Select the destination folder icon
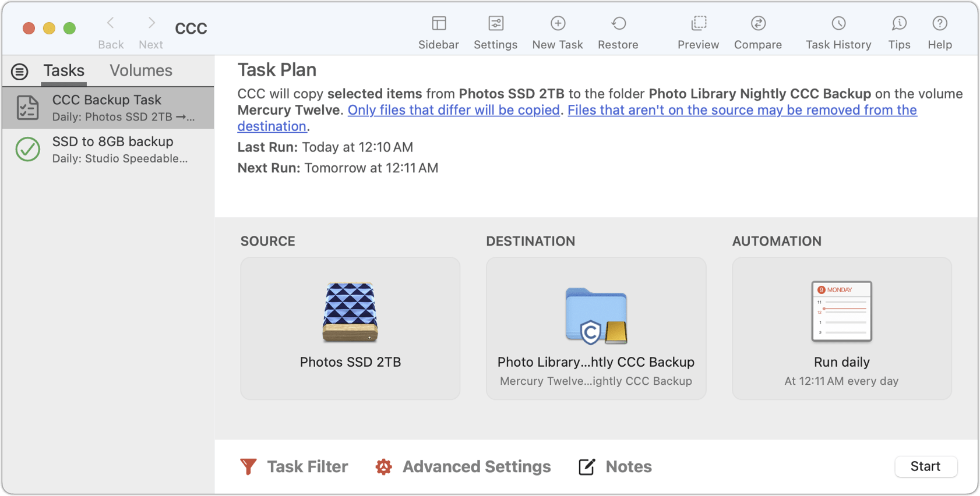This screenshot has width=980, height=496. [x=596, y=316]
